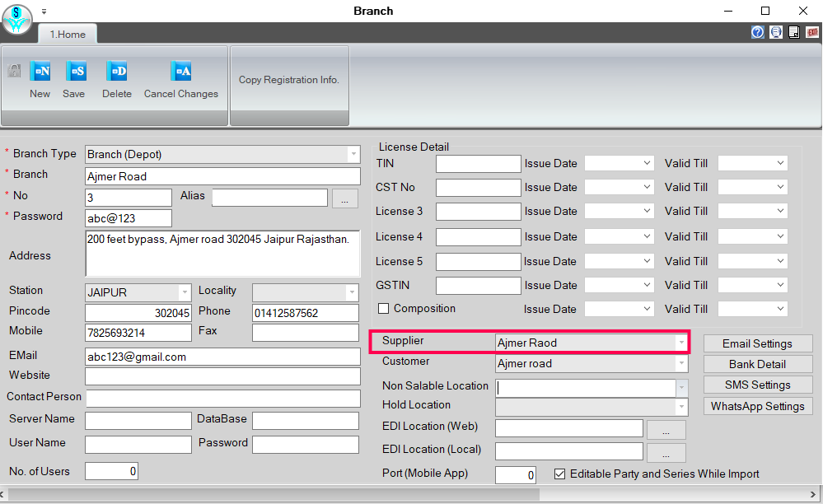Viewport: 823px width, 504px height.
Task: Open help via the blue question mark icon
Action: pos(757,32)
